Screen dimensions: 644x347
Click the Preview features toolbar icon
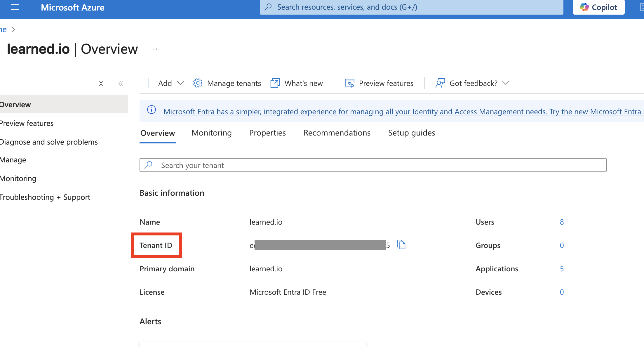coord(349,83)
